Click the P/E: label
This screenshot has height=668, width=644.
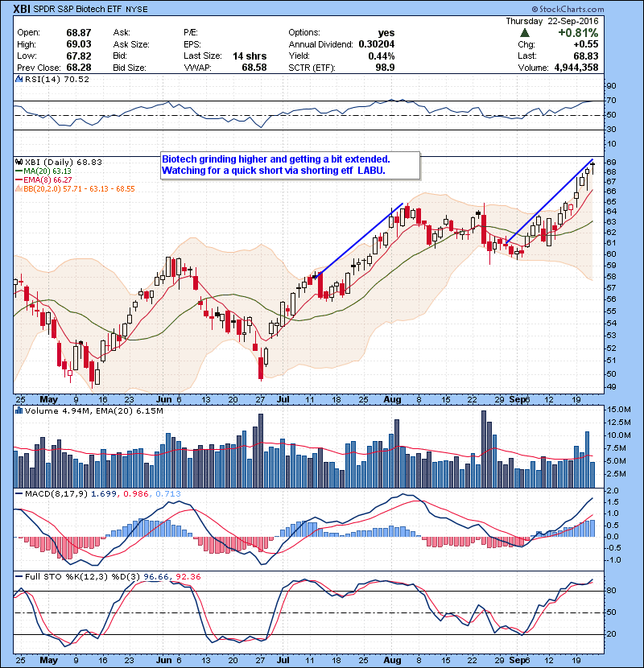(x=191, y=33)
